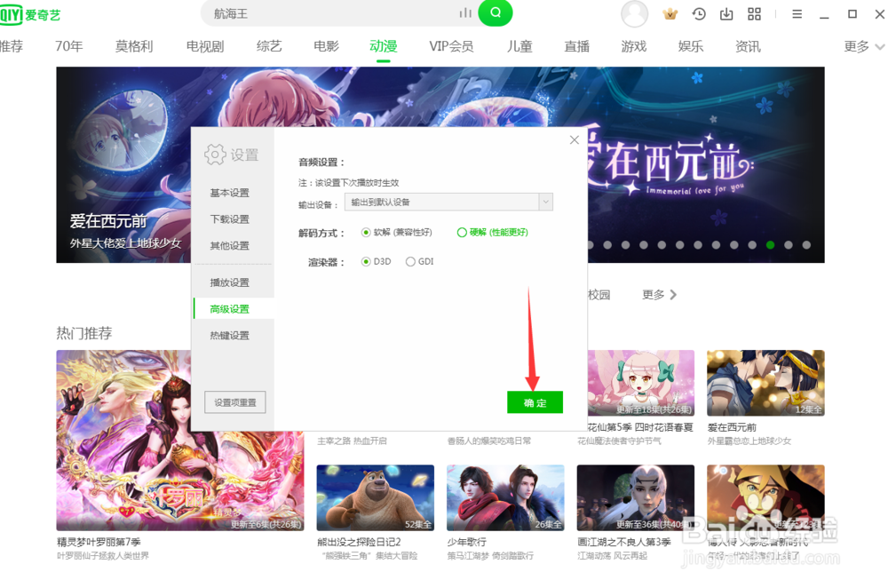
Task: Click the 熊出没之探险日记2 title text
Action: (359, 542)
